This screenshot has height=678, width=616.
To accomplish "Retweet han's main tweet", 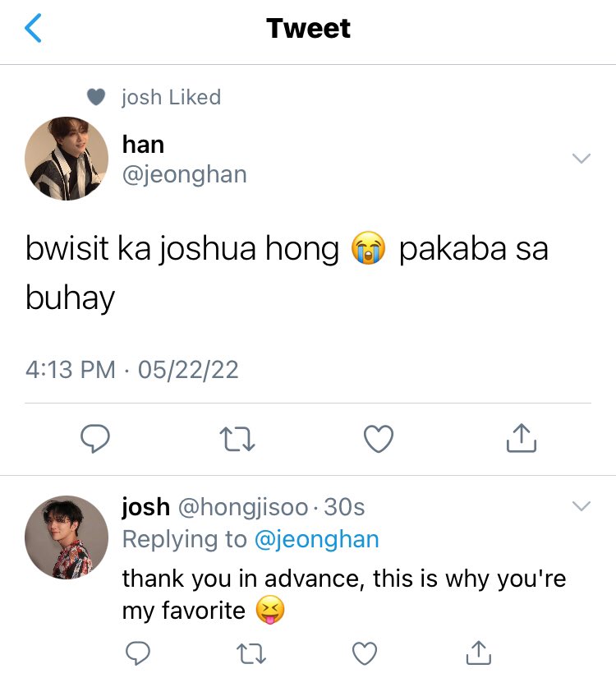I will click(237, 439).
